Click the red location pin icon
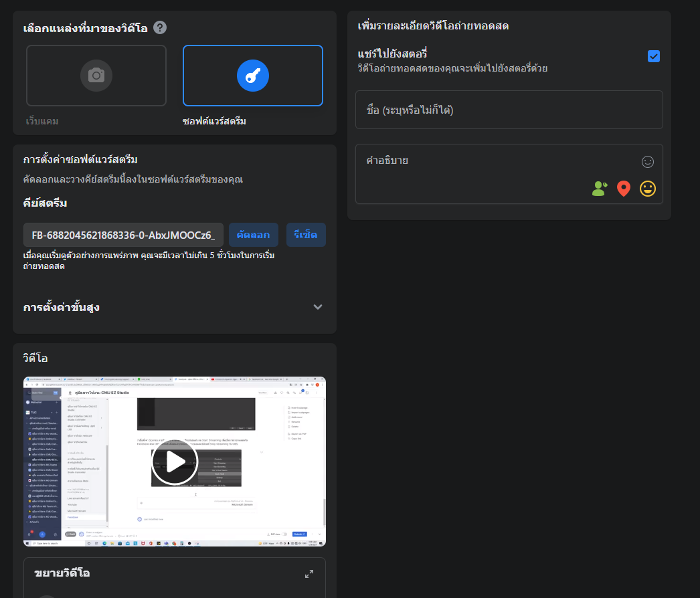Screen dimensions: 700x598 (624, 189)
